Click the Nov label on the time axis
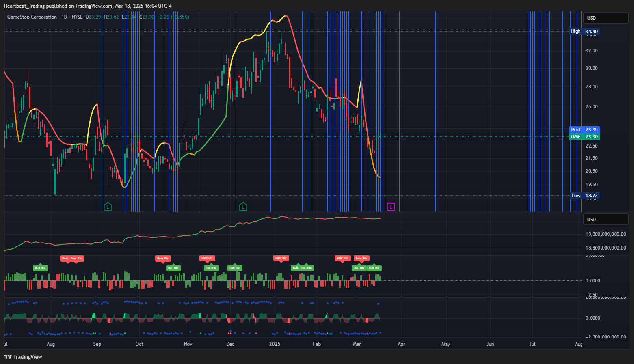Screen dimensions: 634x364 pyautogui.click(x=188, y=344)
